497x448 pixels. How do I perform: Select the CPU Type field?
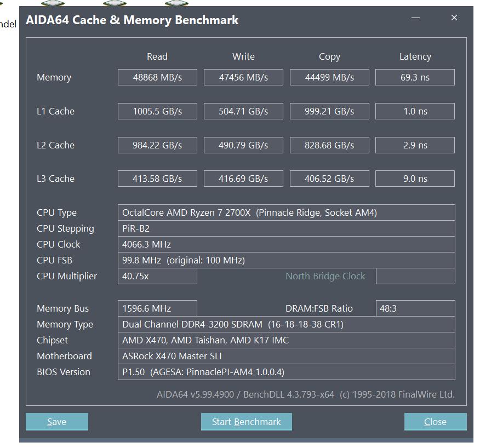tap(286, 212)
